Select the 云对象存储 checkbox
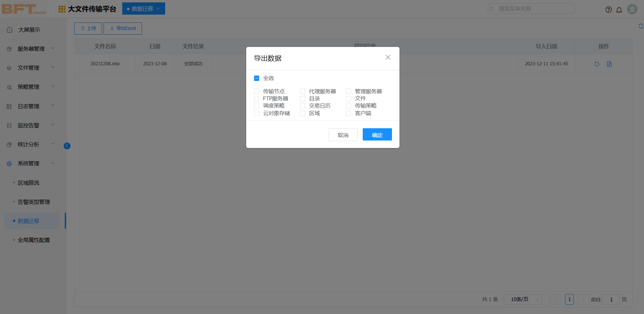644x314 pixels. 257,113
